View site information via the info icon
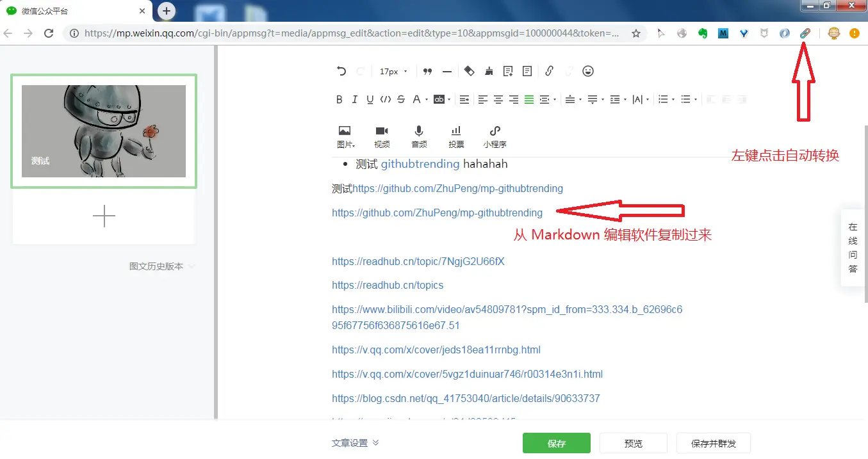This screenshot has width=868, height=459. [x=74, y=33]
